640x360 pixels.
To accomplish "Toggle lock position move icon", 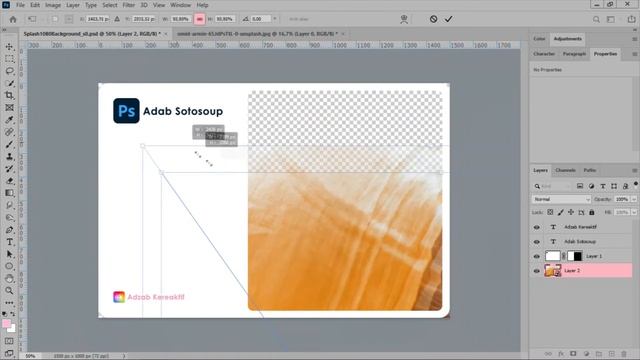I will (x=571, y=212).
